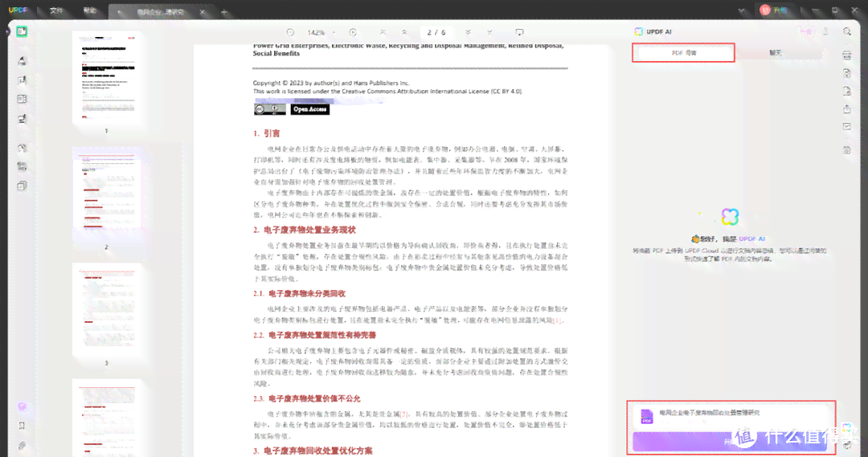
Task: Click the UPDF AI floating icon at bottom right
Action: coord(847,429)
